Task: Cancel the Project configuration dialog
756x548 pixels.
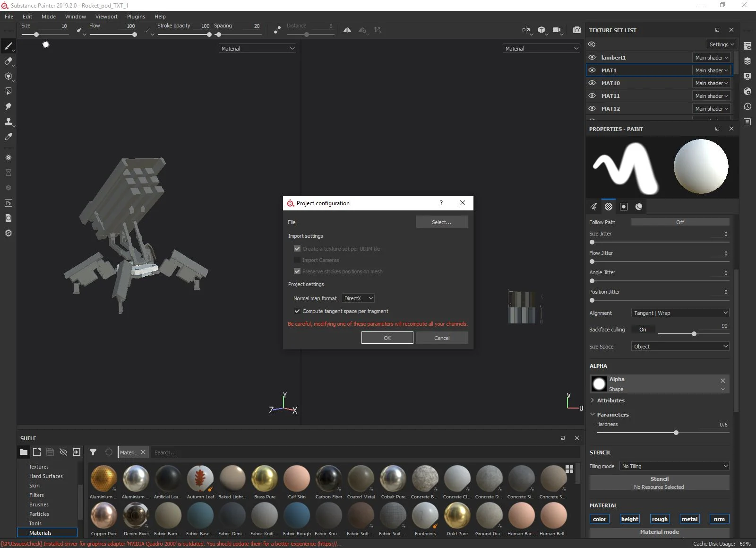Action: [x=442, y=338]
